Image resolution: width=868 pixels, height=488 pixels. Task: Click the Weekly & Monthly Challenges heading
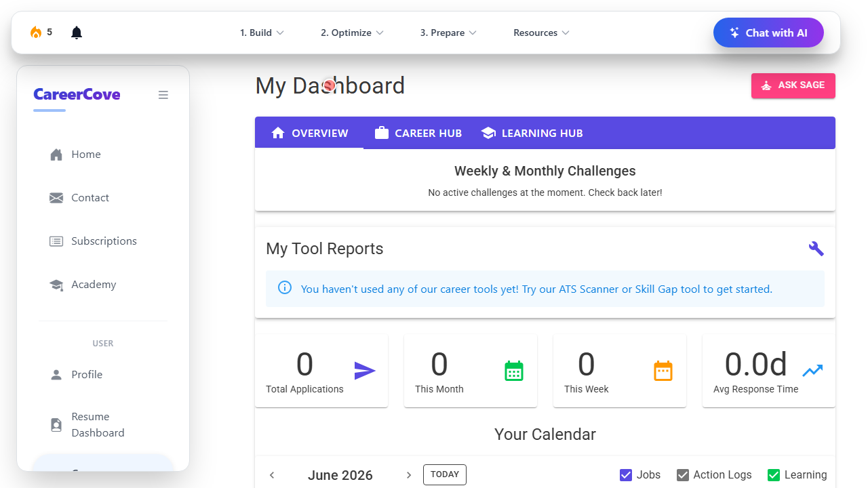[545, 171]
